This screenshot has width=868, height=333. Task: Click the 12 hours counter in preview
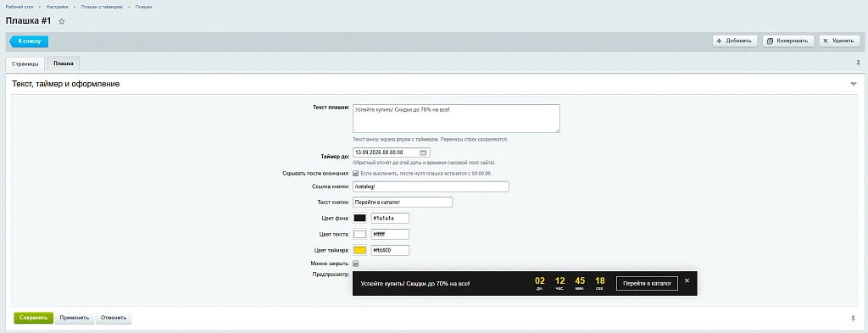(x=559, y=283)
